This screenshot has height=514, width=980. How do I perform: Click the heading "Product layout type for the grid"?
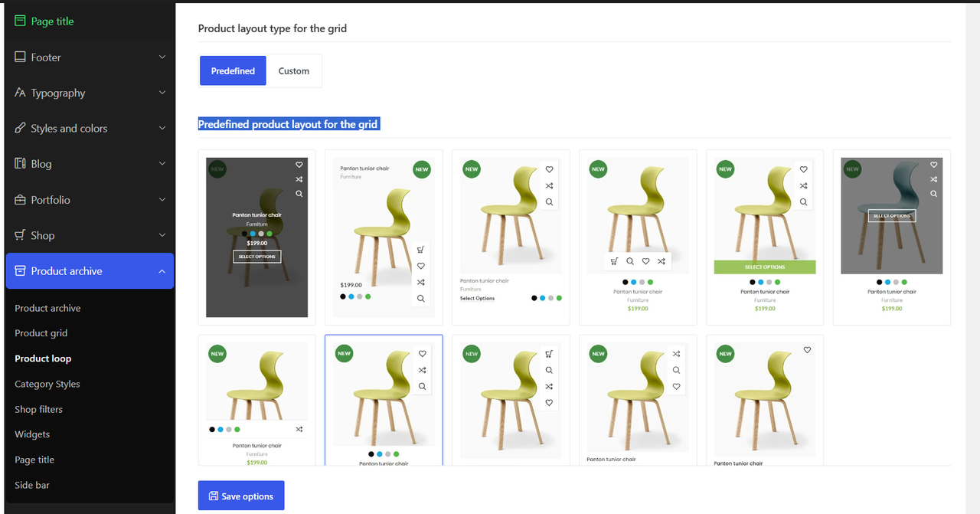(x=273, y=28)
